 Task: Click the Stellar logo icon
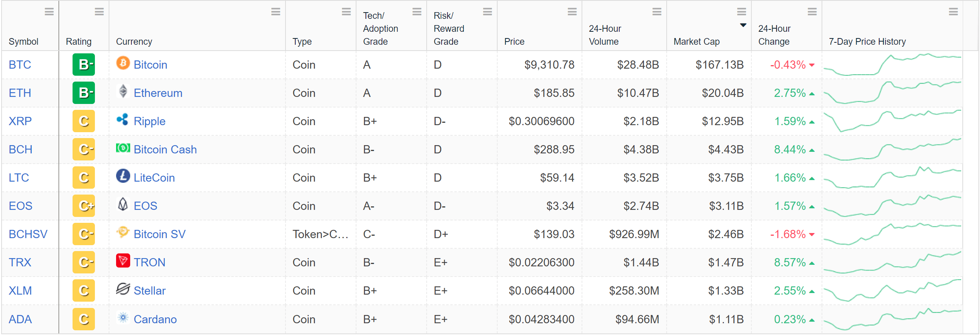click(x=123, y=289)
